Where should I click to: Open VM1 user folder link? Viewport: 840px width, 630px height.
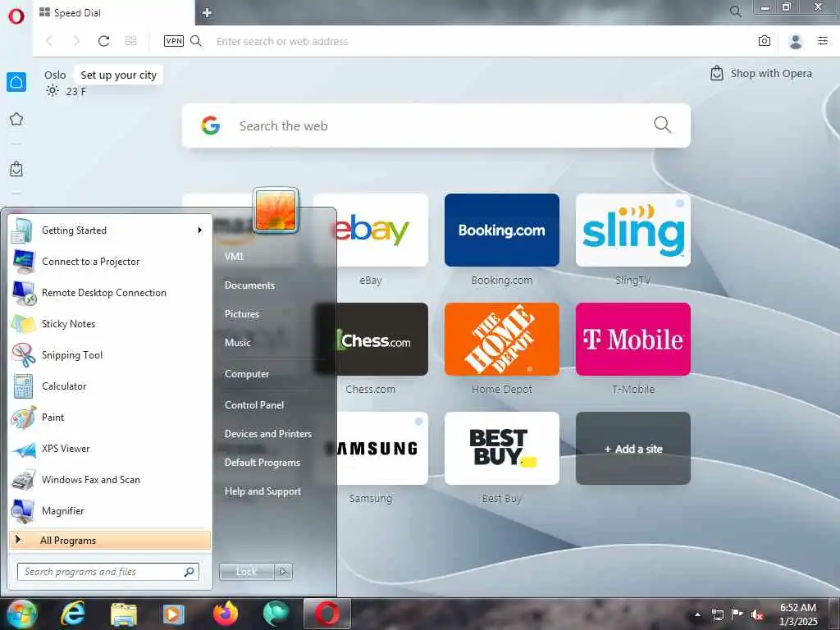tap(234, 257)
